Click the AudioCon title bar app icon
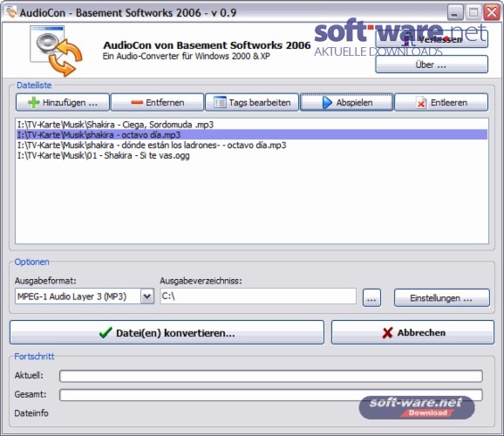The width and height of the screenshot is (504, 436). click(10, 12)
